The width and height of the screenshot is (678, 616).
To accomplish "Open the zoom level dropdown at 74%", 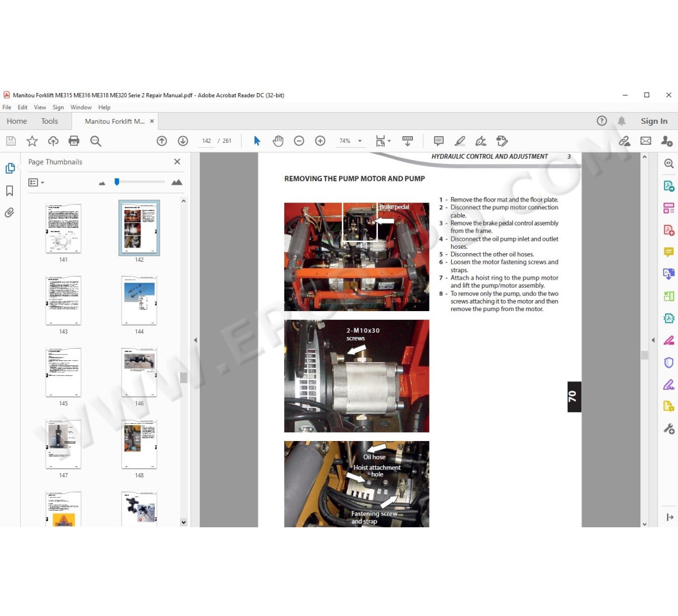I will [359, 141].
